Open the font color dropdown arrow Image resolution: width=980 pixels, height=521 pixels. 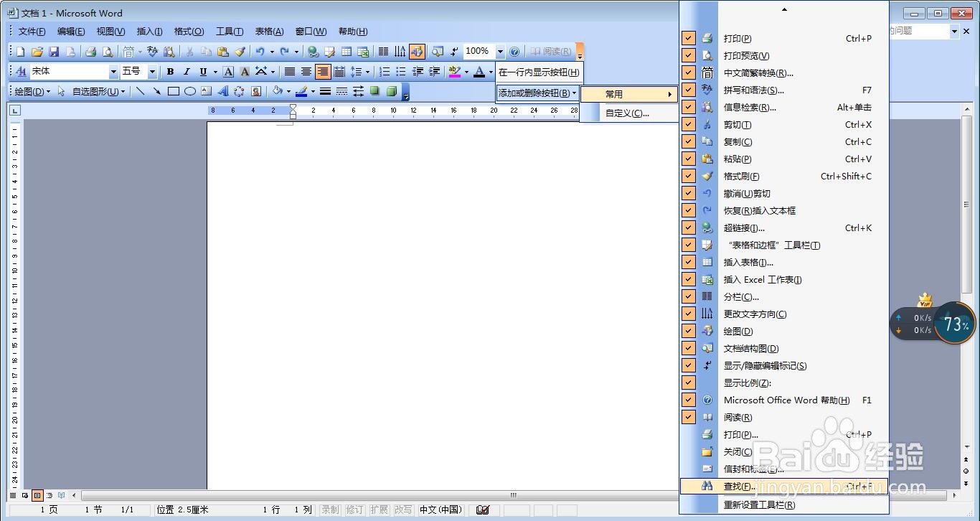coord(491,72)
